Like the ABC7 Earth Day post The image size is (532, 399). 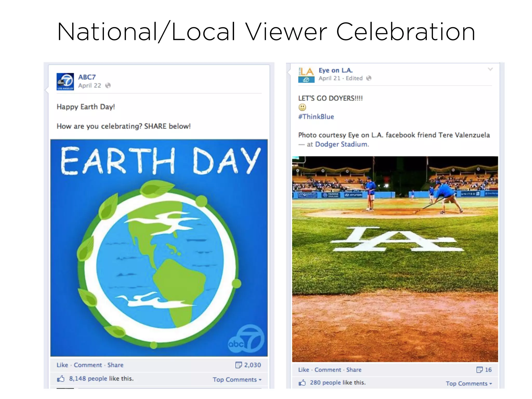pos(62,365)
